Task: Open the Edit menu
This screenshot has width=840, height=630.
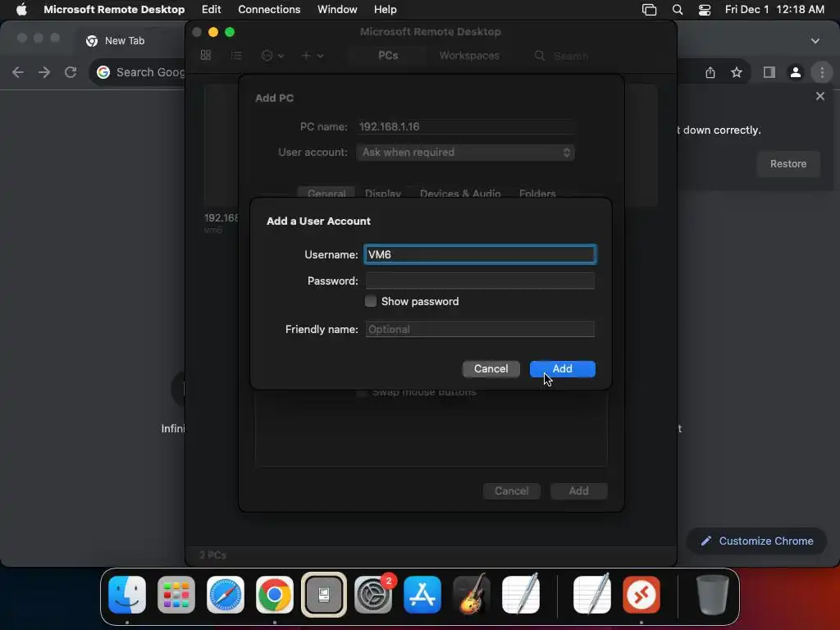Action: [x=211, y=9]
